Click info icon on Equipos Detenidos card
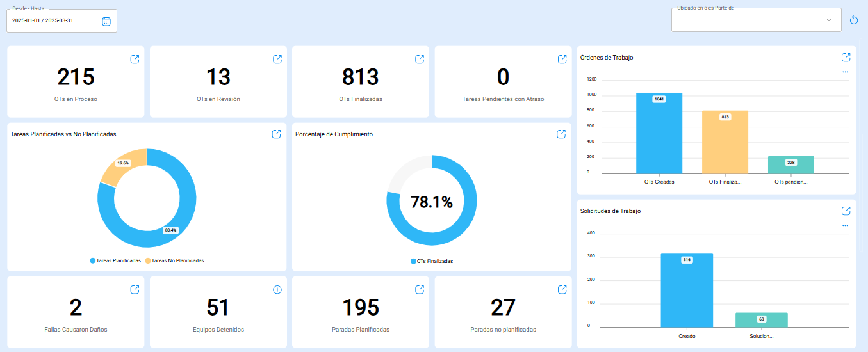Image resolution: width=868 pixels, height=352 pixels. click(x=277, y=289)
